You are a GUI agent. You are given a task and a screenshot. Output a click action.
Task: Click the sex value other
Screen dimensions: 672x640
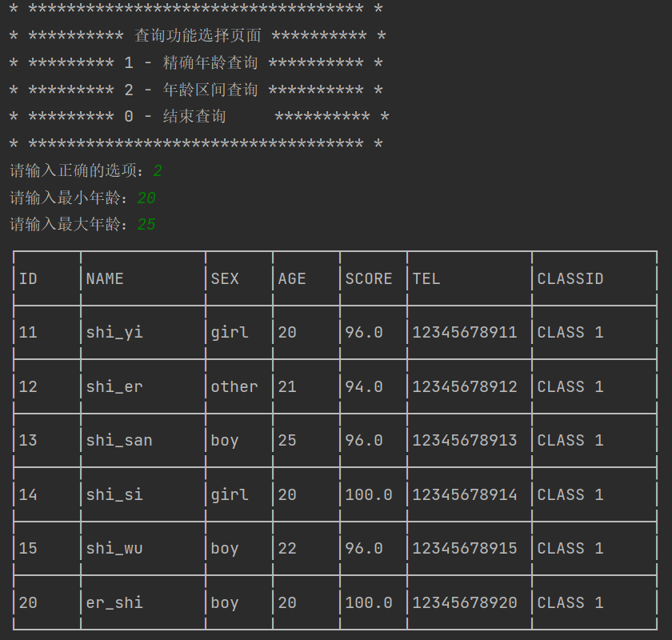click(x=234, y=386)
